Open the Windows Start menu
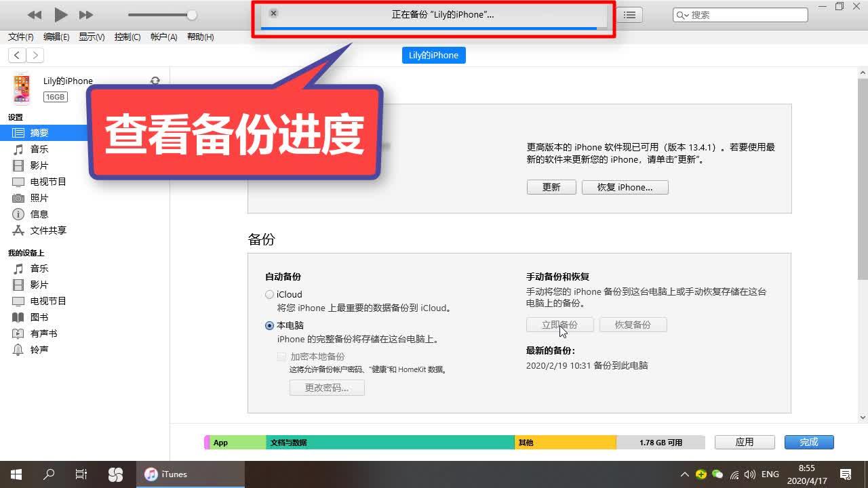 click(x=16, y=474)
